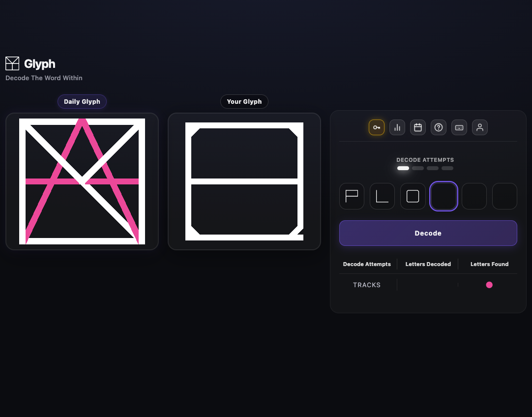532x417 pixels.
Task: Select the last empty letter slot
Action: tap(504, 196)
